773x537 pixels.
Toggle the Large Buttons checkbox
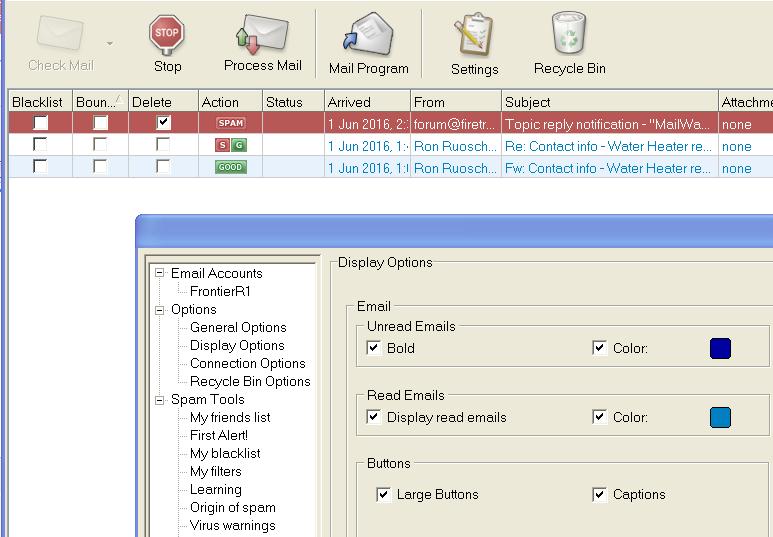(383, 495)
